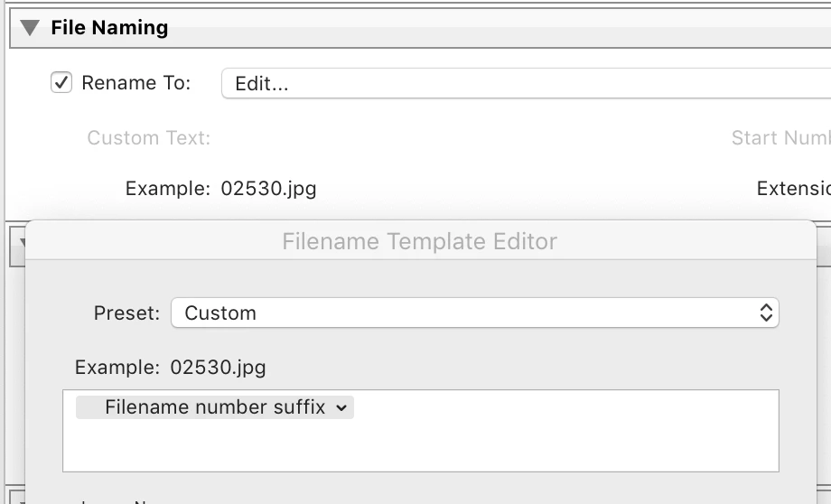Click the Preset label in the editor
This screenshot has width=831, height=504.
[126, 313]
